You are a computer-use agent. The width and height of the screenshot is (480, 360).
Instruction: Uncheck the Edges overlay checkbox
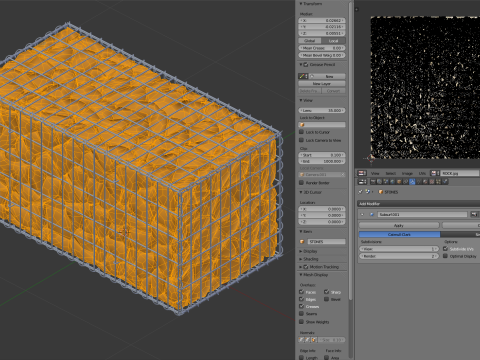click(x=301, y=299)
